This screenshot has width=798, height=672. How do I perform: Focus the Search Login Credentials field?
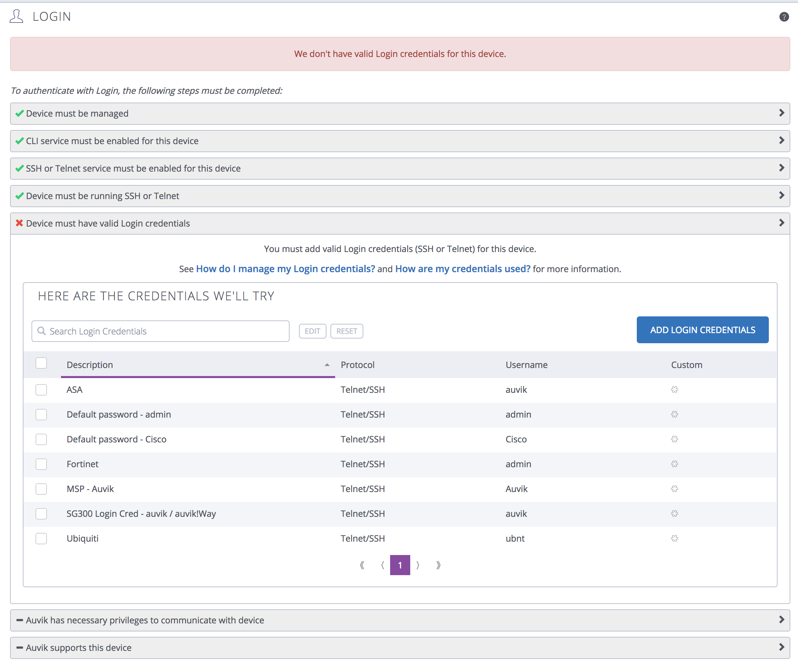pyautogui.click(x=160, y=331)
